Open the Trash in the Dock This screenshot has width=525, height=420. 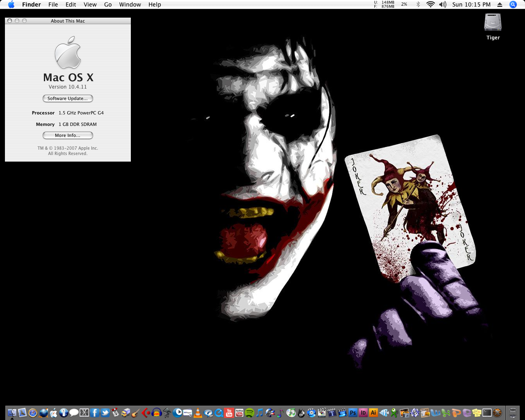point(513,413)
